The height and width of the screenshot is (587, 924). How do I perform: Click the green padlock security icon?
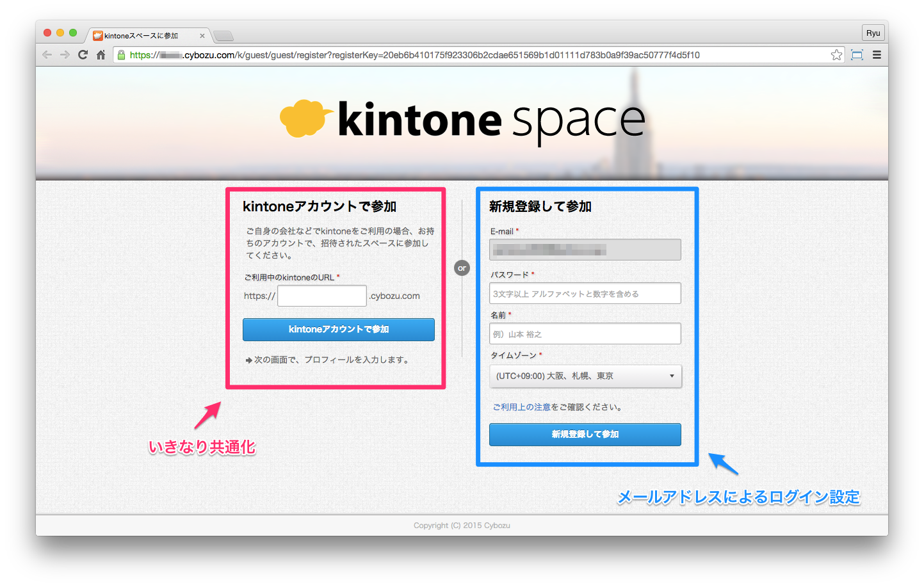121,55
